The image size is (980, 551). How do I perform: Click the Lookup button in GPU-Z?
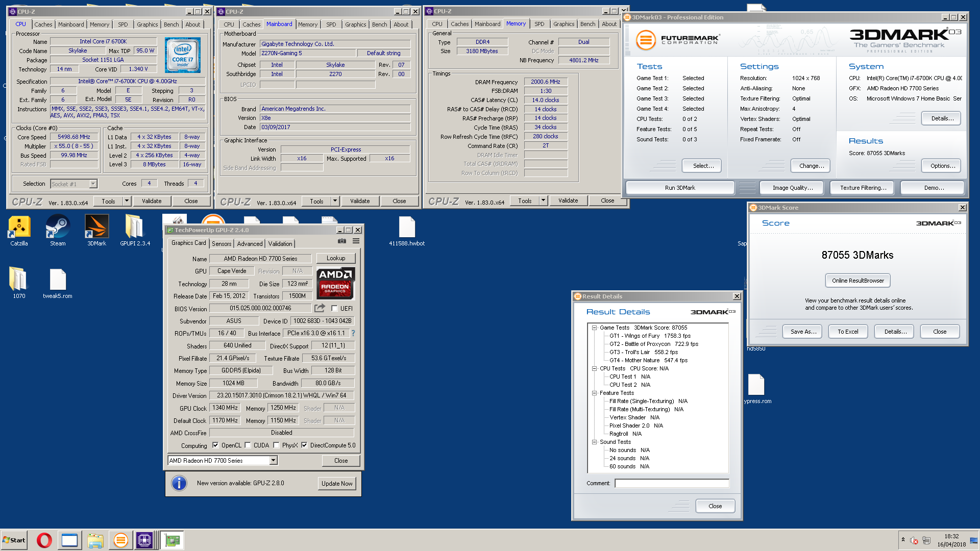[336, 258]
